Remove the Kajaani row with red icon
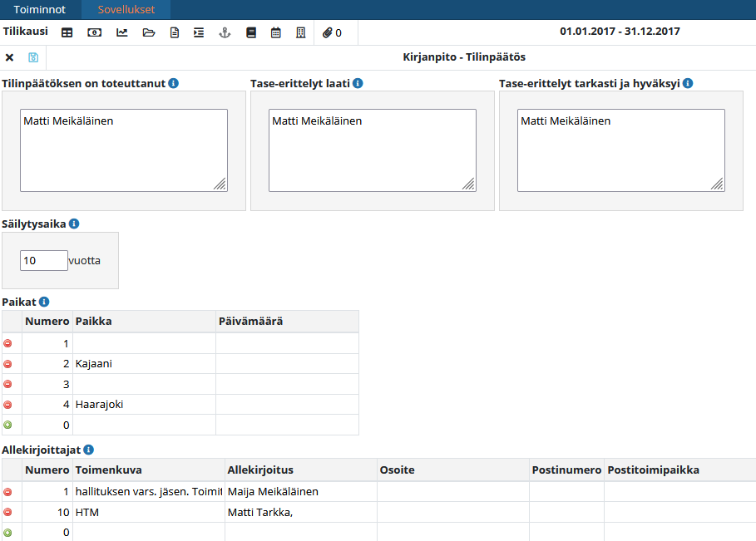 (x=8, y=364)
